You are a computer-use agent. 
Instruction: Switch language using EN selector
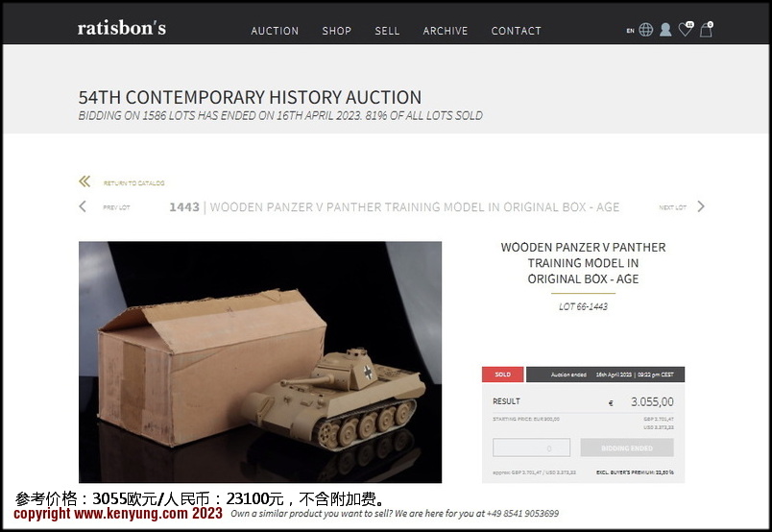click(630, 31)
